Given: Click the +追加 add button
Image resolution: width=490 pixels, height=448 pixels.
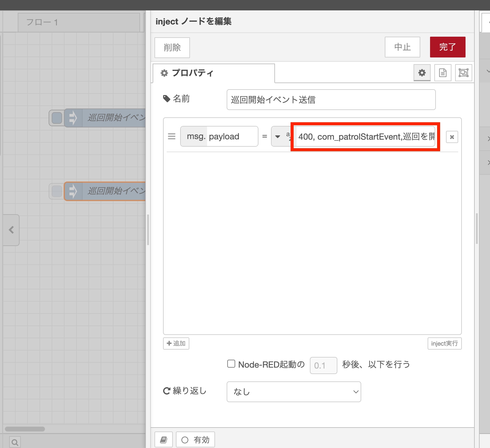Looking at the screenshot, I should point(176,343).
